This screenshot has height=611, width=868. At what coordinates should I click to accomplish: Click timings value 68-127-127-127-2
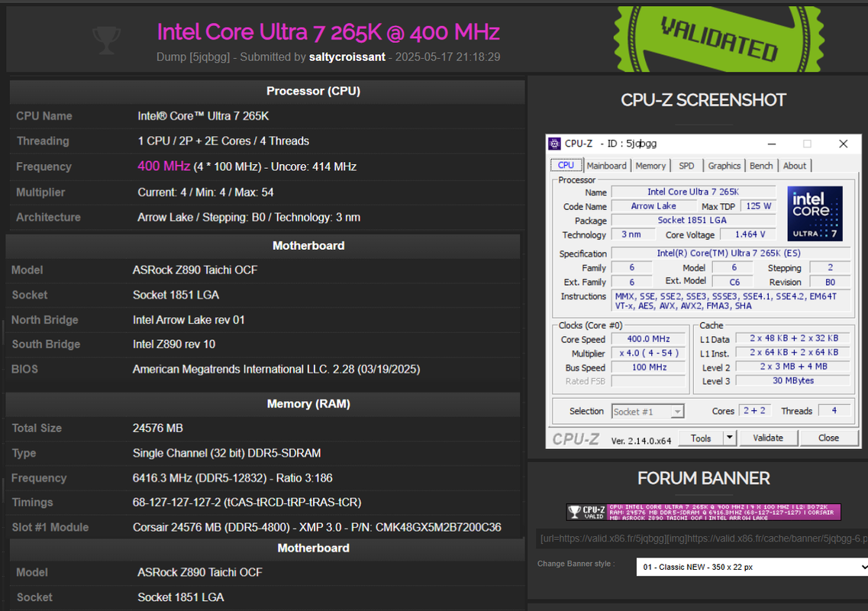click(x=247, y=503)
